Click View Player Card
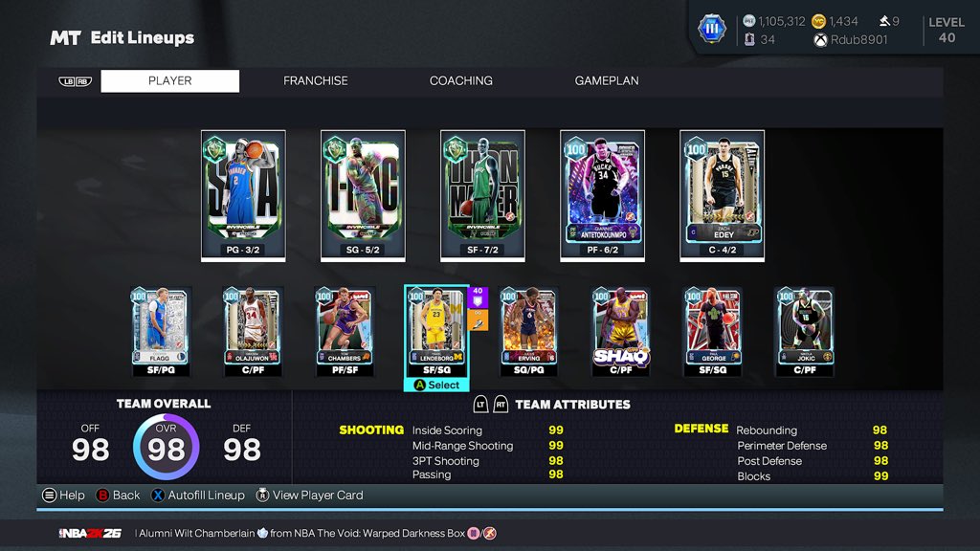This screenshot has width=980, height=551. tap(309, 496)
